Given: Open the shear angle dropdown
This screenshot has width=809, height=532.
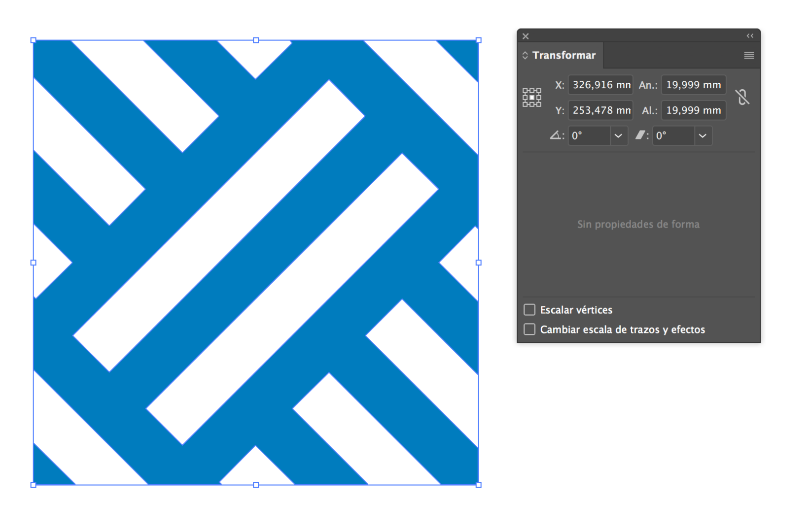Looking at the screenshot, I should tap(703, 135).
